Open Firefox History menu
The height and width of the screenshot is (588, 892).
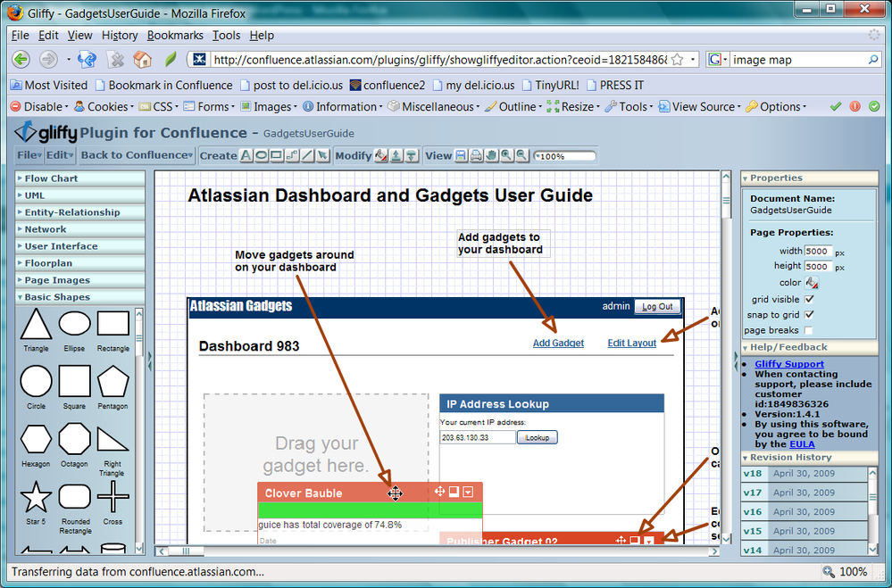[120, 36]
